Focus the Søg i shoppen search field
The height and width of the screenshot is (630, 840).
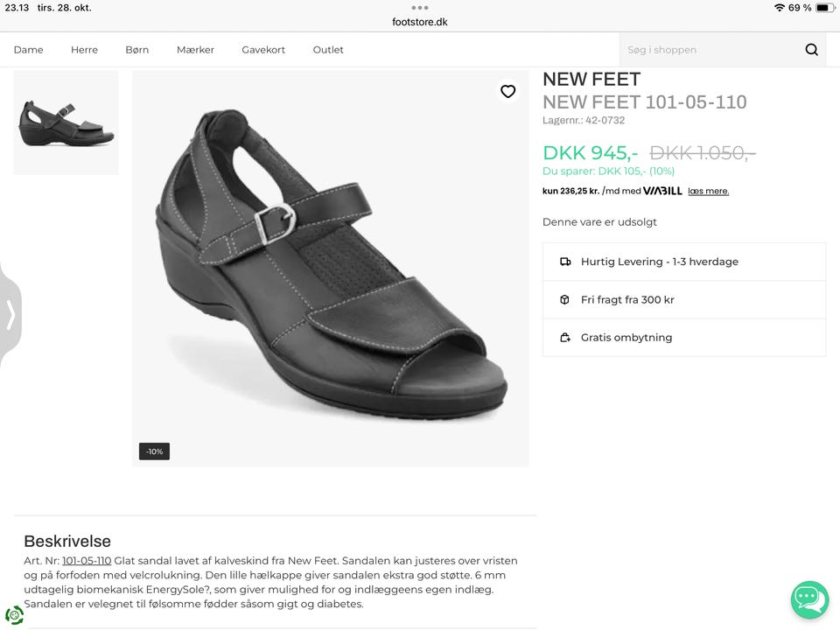coord(709,50)
